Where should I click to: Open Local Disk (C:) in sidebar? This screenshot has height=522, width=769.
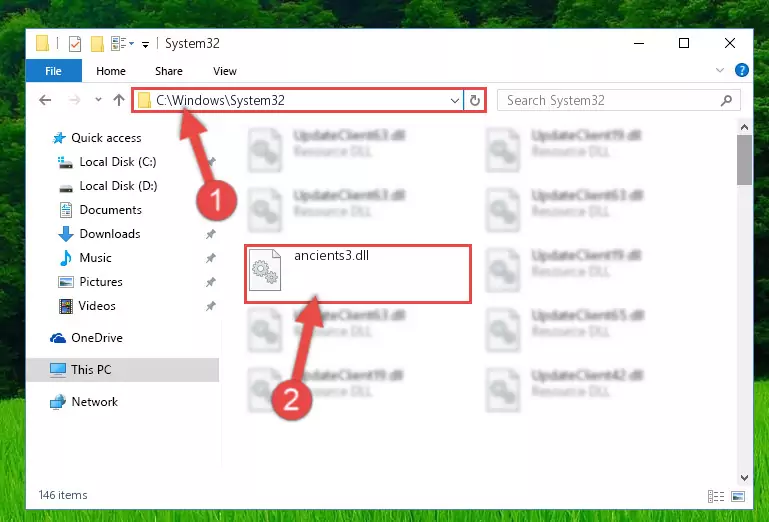click(118, 162)
